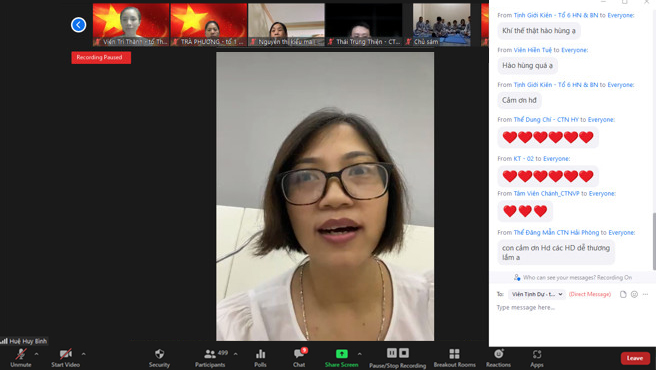
Task: Click the file attachment icon in chat
Action: 623,294
